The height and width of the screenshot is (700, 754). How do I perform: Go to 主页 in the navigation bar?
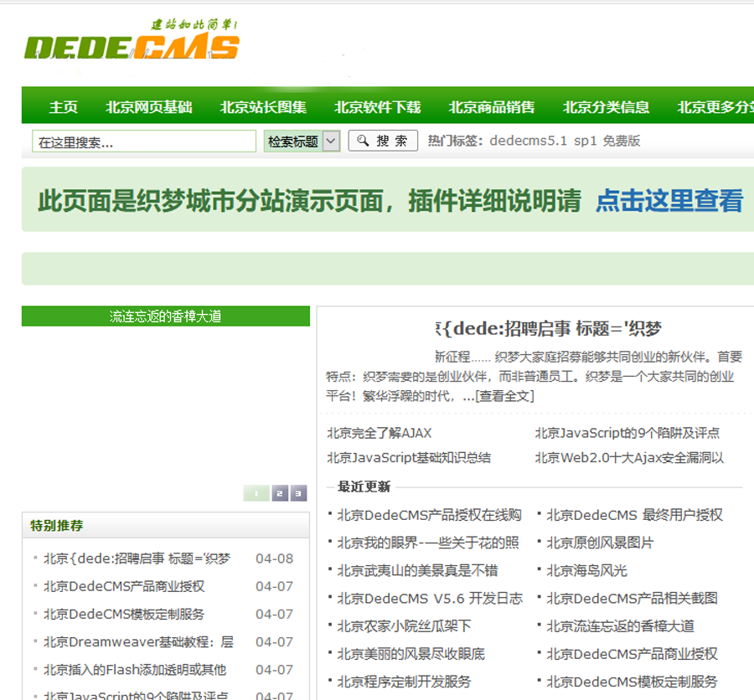pyautogui.click(x=64, y=107)
